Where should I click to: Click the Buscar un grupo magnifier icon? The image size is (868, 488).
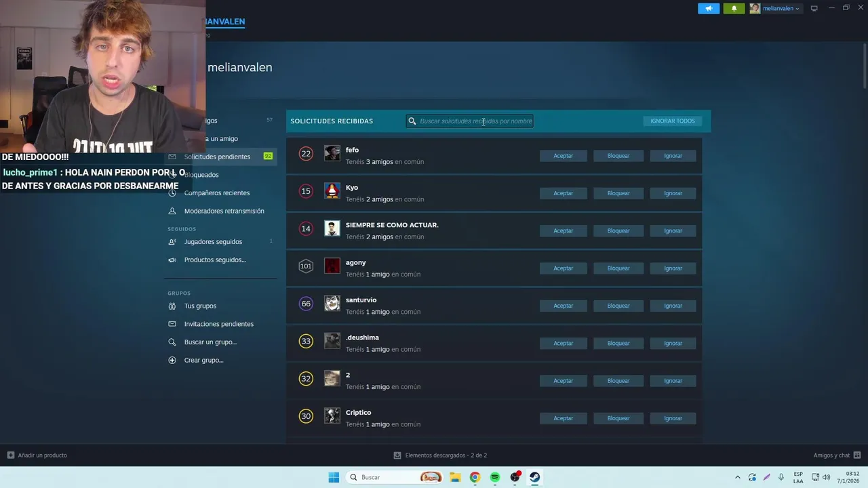point(172,342)
